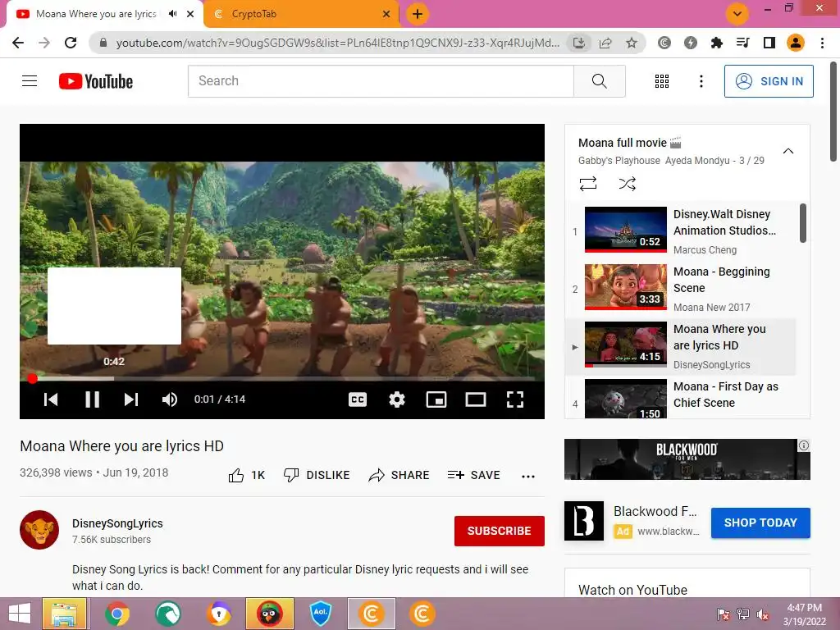The width and height of the screenshot is (840, 630).
Task: Open browser profile avatar
Action: coord(796,43)
